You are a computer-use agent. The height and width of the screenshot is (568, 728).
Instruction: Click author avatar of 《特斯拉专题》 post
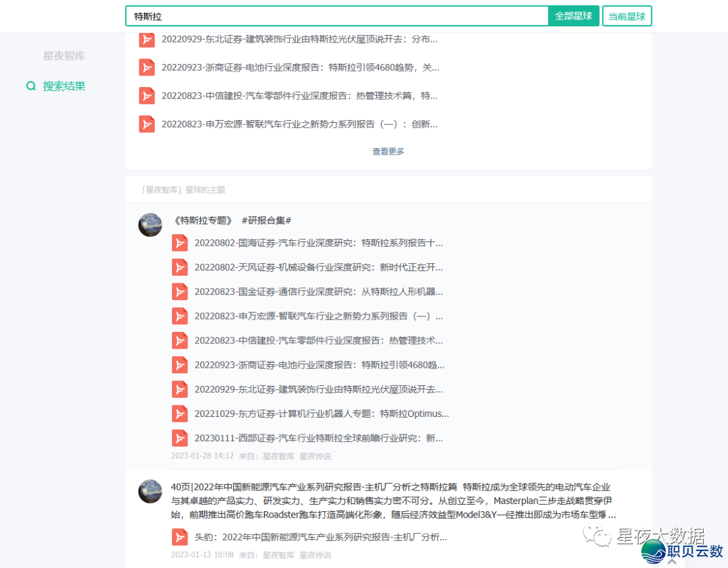click(150, 225)
